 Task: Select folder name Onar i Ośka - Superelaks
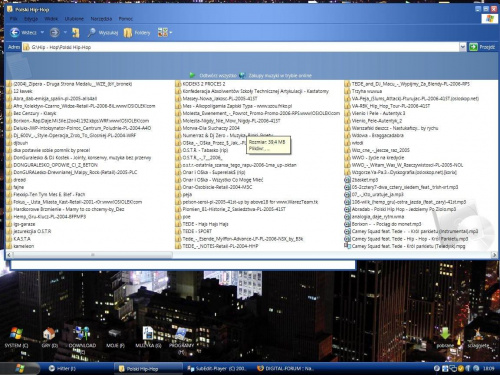214,172
